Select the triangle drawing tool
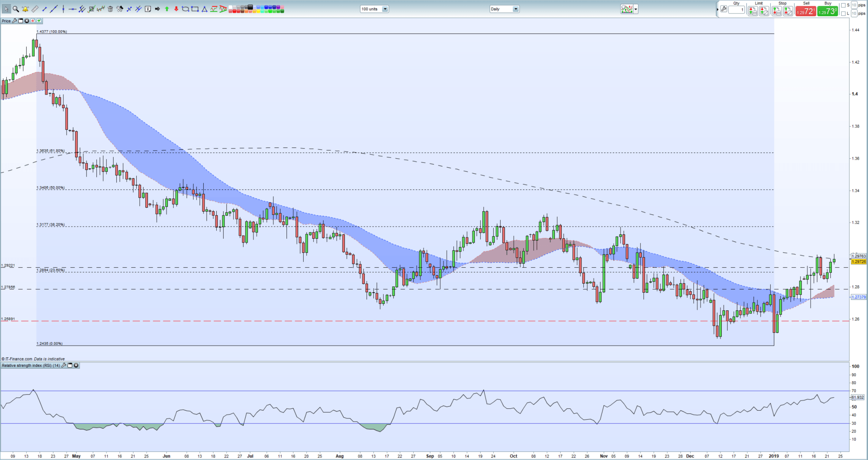This screenshot has height=460, width=868. pyautogui.click(x=204, y=9)
